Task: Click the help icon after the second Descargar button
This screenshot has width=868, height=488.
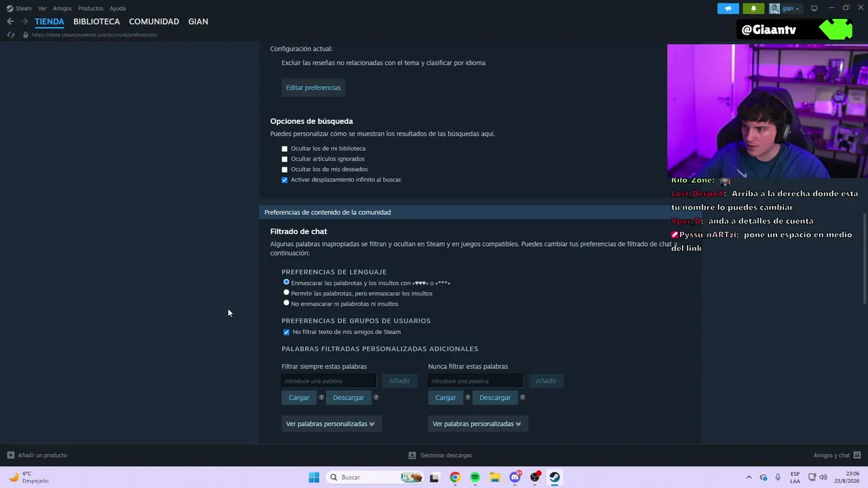Action: pyautogui.click(x=522, y=397)
